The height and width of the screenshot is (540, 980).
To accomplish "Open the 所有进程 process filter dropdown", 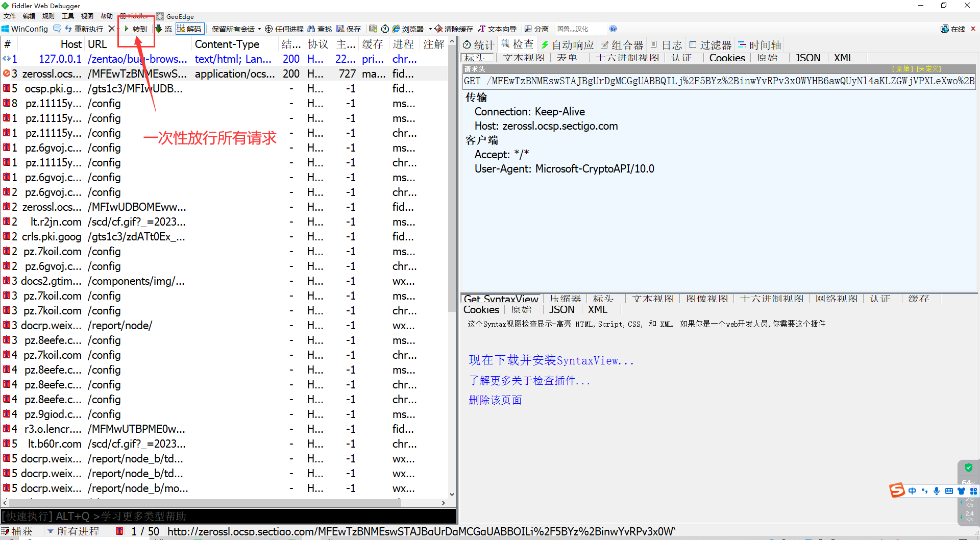I will pyautogui.click(x=74, y=531).
